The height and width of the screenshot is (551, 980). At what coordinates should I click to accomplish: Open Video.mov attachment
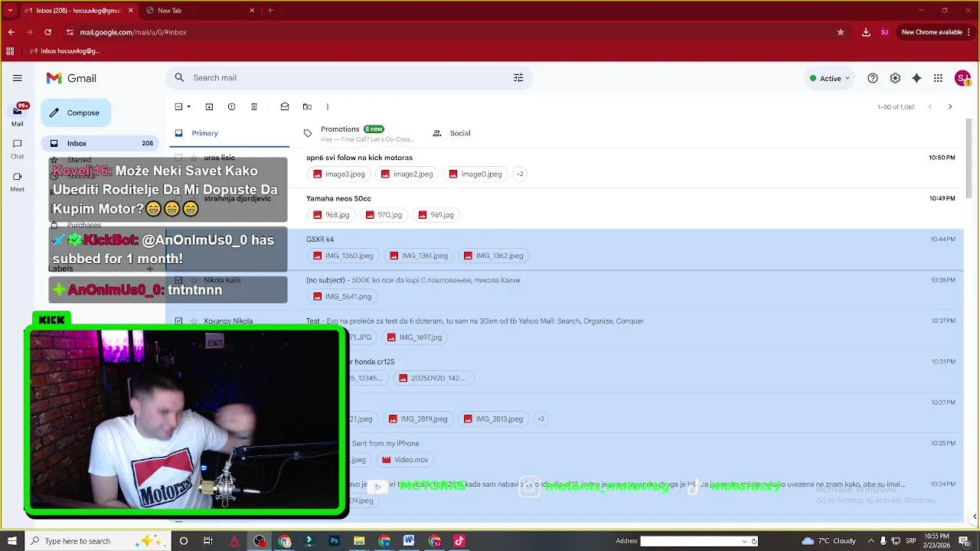pyautogui.click(x=405, y=460)
